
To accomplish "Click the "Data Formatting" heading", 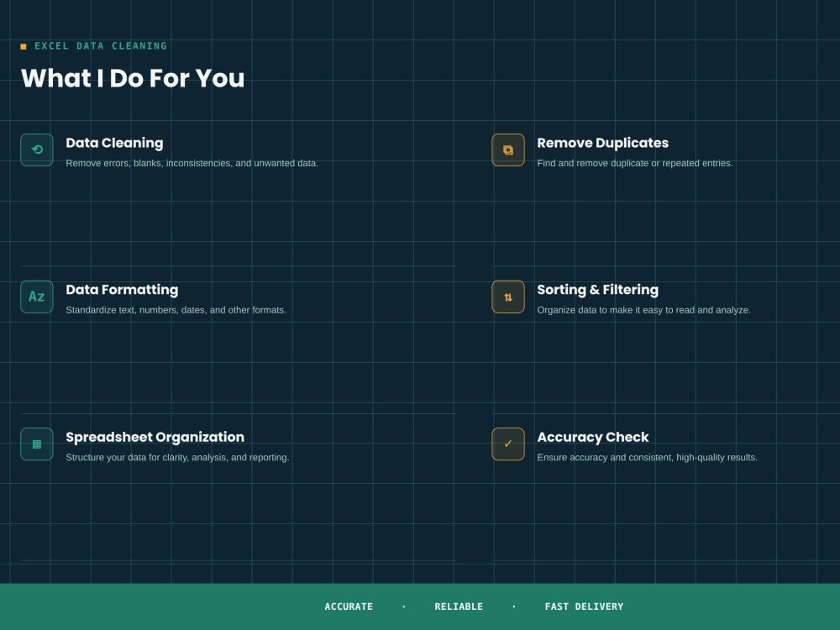I will (x=122, y=290).
